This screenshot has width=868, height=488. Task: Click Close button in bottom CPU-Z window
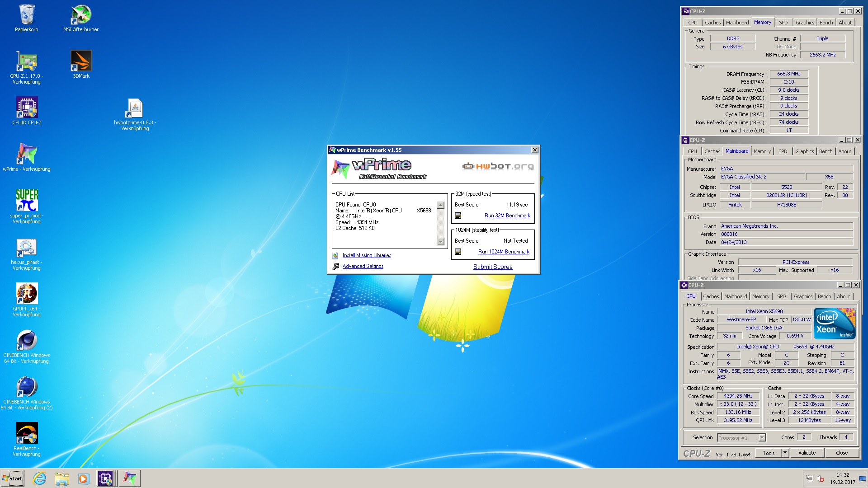pyautogui.click(x=842, y=453)
